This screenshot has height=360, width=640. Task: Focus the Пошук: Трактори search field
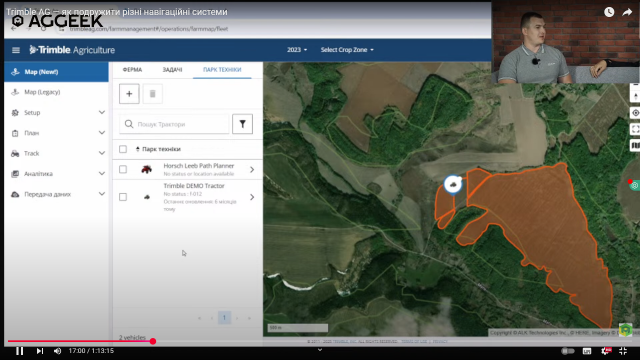[174, 124]
